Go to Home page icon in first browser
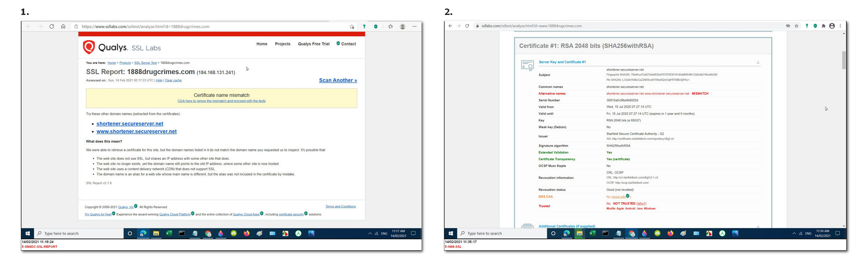 click(63, 27)
